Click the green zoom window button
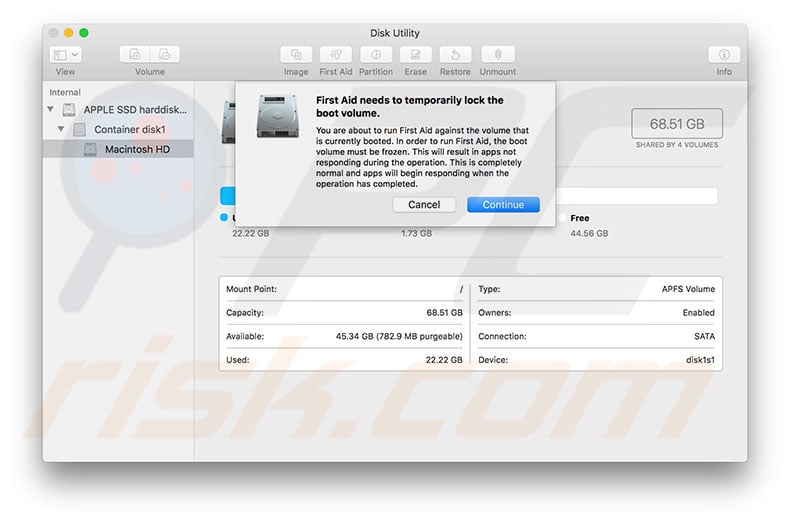This screenshot has height=523, width=790. [x=84, y=33]
